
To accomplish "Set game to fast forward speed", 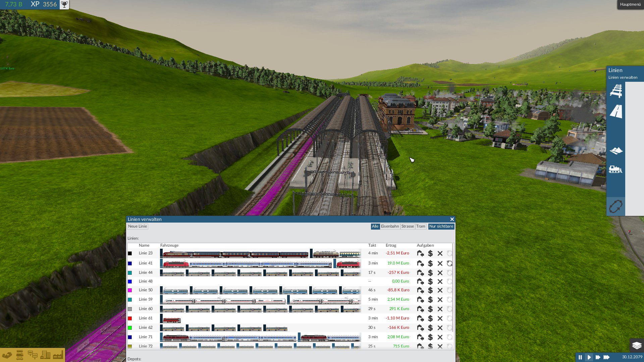I will (x=598, y=357).
